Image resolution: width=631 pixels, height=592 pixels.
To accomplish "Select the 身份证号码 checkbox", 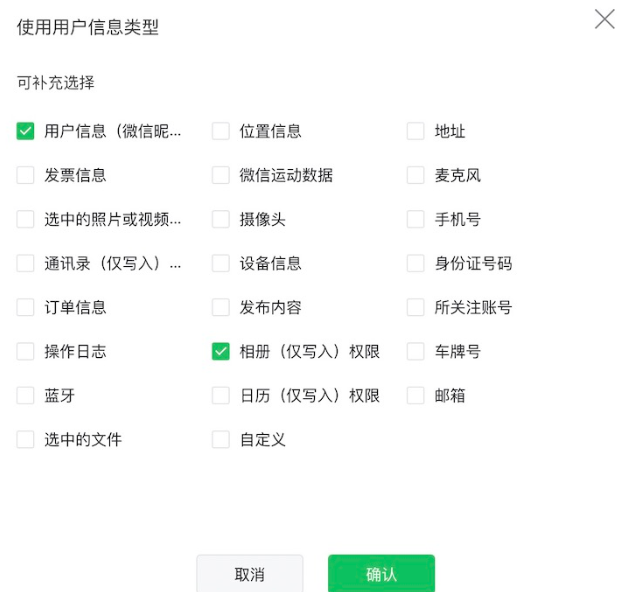I will pos(416,263).
